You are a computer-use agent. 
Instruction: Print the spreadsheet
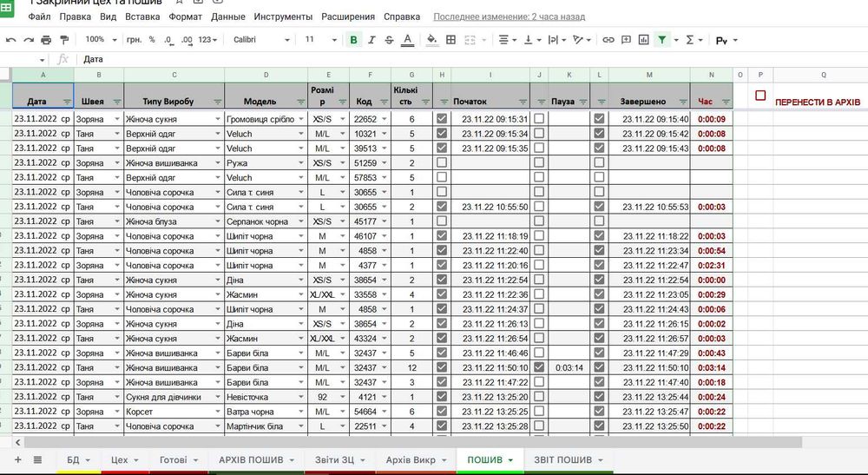(x=46, y=40)
